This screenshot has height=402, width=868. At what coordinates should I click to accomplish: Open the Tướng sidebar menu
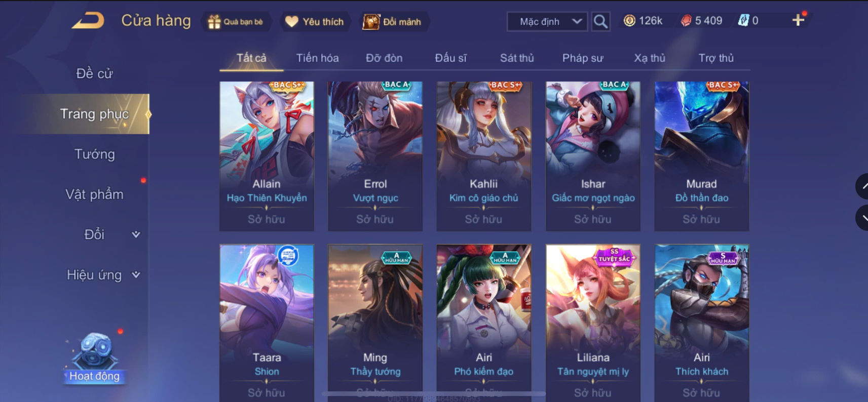point(94,154)
